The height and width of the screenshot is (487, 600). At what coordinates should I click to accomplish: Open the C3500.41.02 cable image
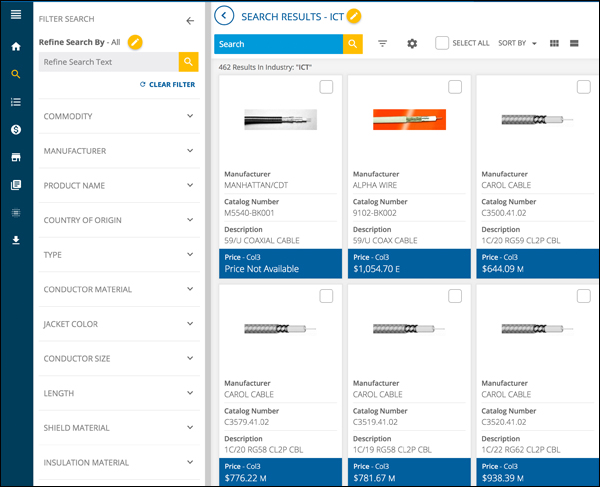click(x=538, y=120)
